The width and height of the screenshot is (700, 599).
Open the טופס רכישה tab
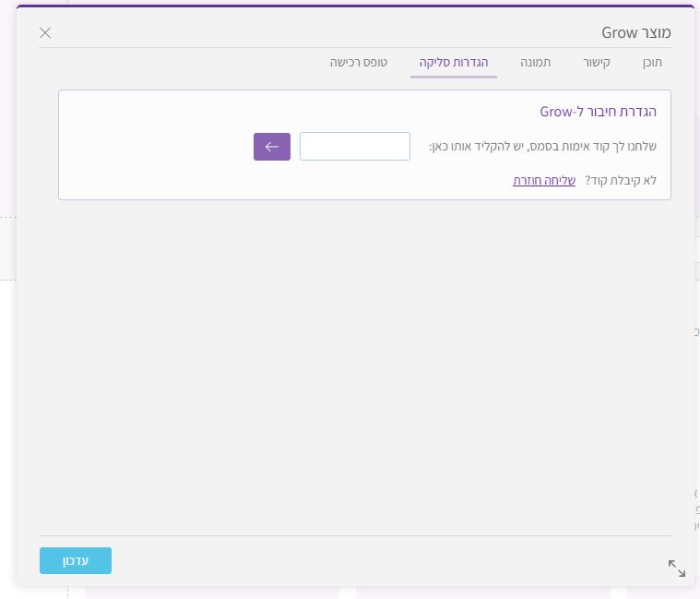(x=359, y=63)
